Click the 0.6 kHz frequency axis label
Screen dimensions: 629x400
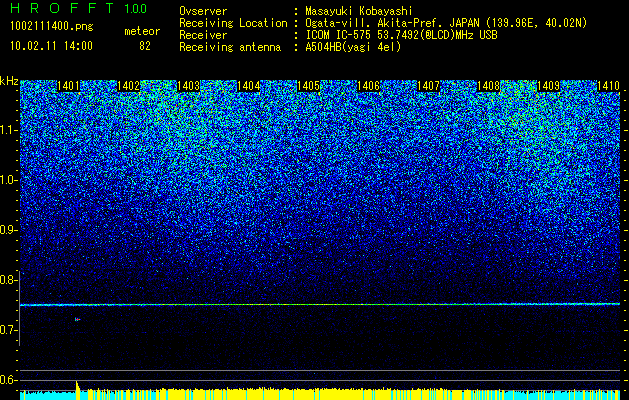tap(8, 380)
